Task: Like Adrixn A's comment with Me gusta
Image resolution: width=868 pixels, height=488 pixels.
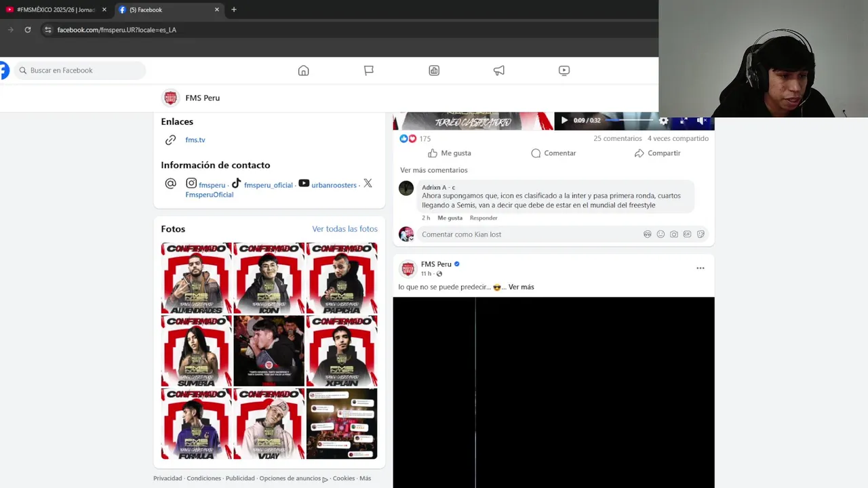Action: click(450, 218)
